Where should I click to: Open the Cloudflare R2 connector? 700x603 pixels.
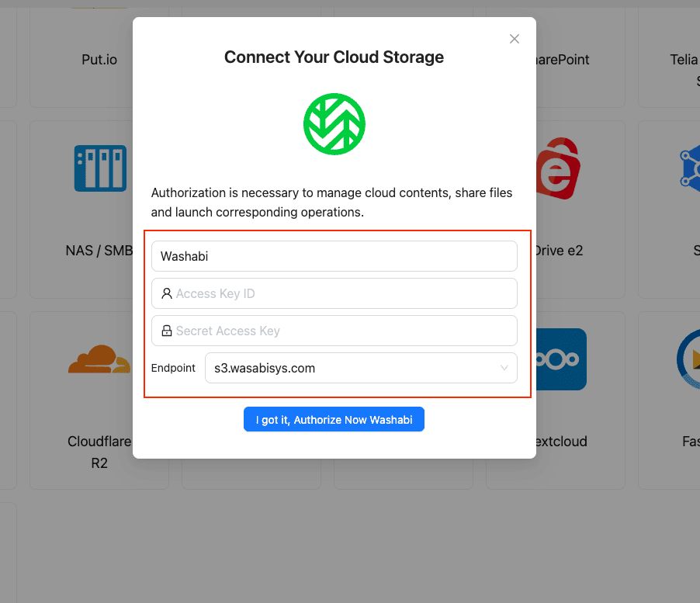tap(99, 359)
